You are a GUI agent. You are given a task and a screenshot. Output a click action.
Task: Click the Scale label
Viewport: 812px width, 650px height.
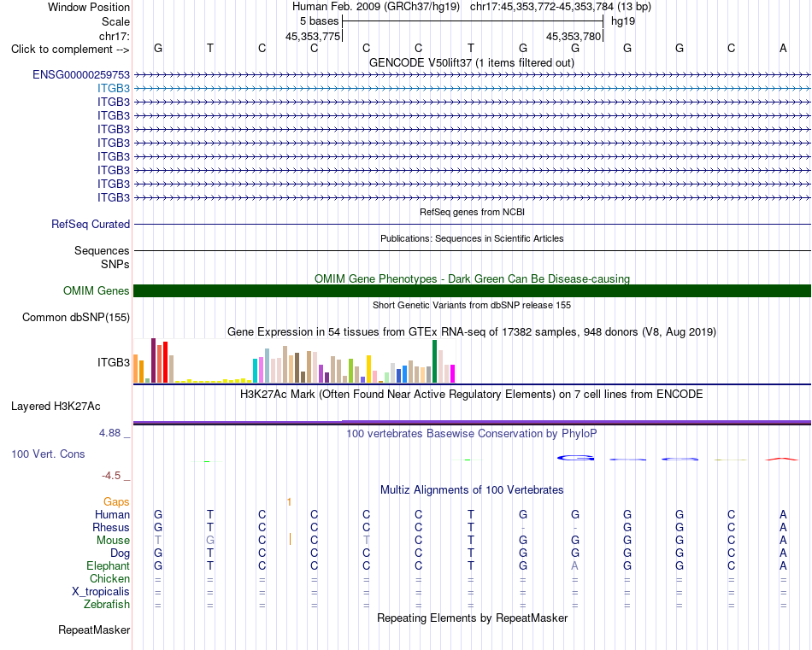point(115,21)
